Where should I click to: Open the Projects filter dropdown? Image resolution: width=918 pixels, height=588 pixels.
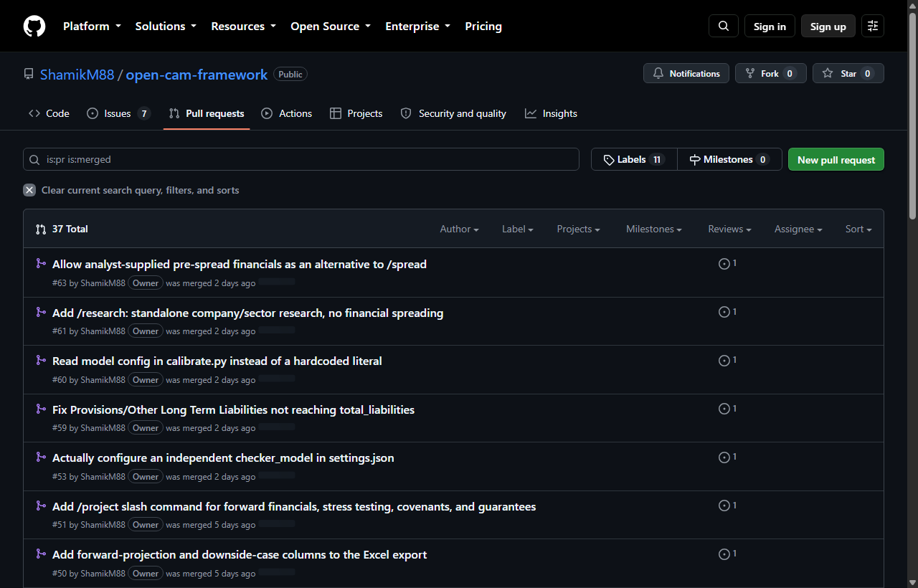[x=578, y=229]
